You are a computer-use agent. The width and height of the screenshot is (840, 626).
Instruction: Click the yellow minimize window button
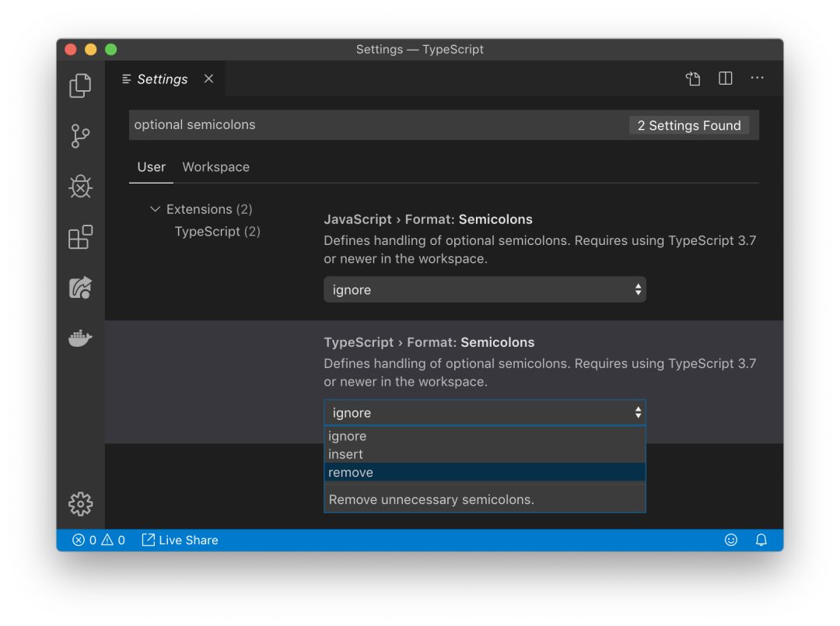point(90,50)
